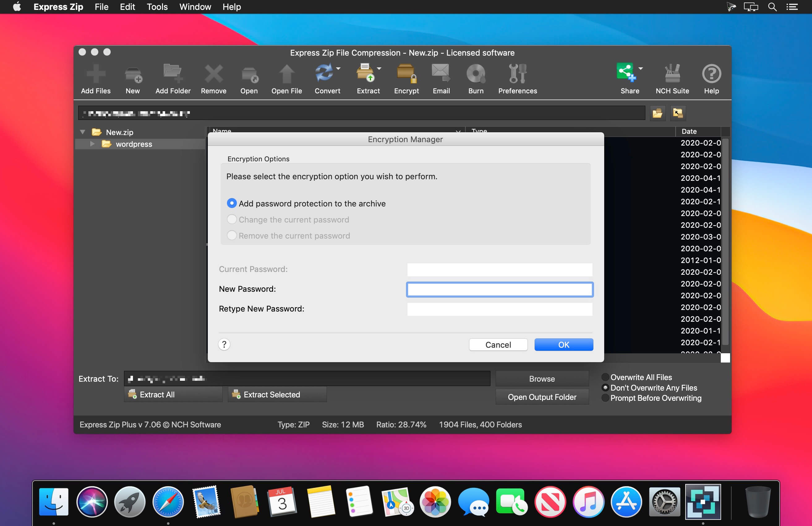Click the folder-with-arrow icon beside the path bar
The height and width of the screenshot is (526, 812).
678,113
